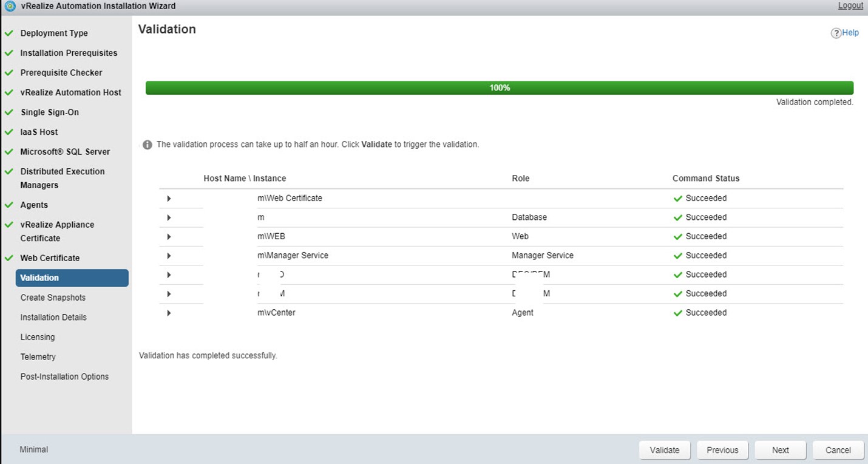Image resolution: width=868 pixels, height=464 pixels.
Task: Open the Help link
Action: [850, 33]
